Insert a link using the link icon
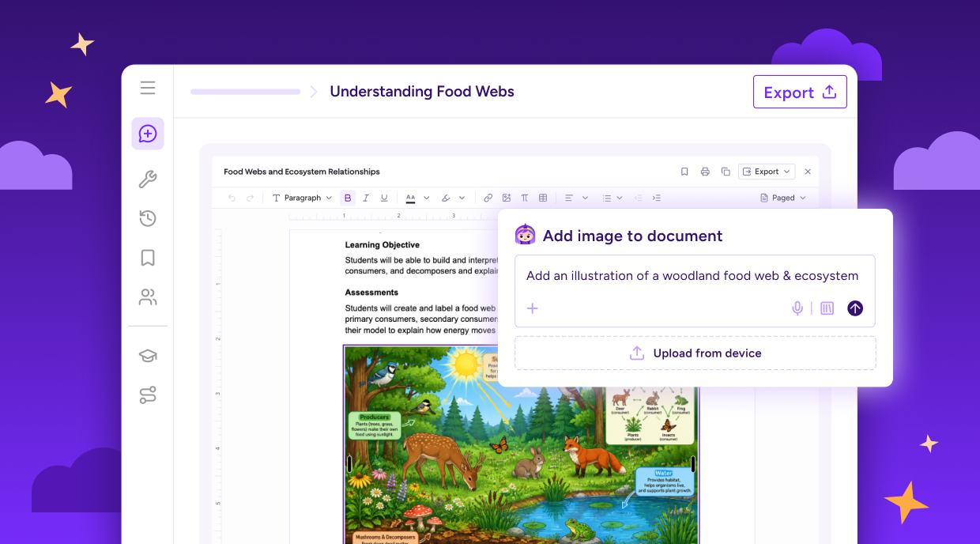 [x=488, y=198]
